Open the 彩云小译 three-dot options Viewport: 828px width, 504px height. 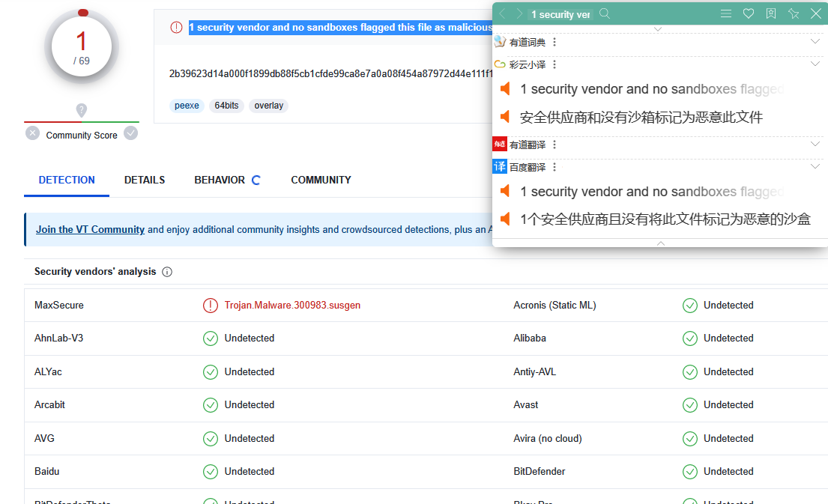554,64
